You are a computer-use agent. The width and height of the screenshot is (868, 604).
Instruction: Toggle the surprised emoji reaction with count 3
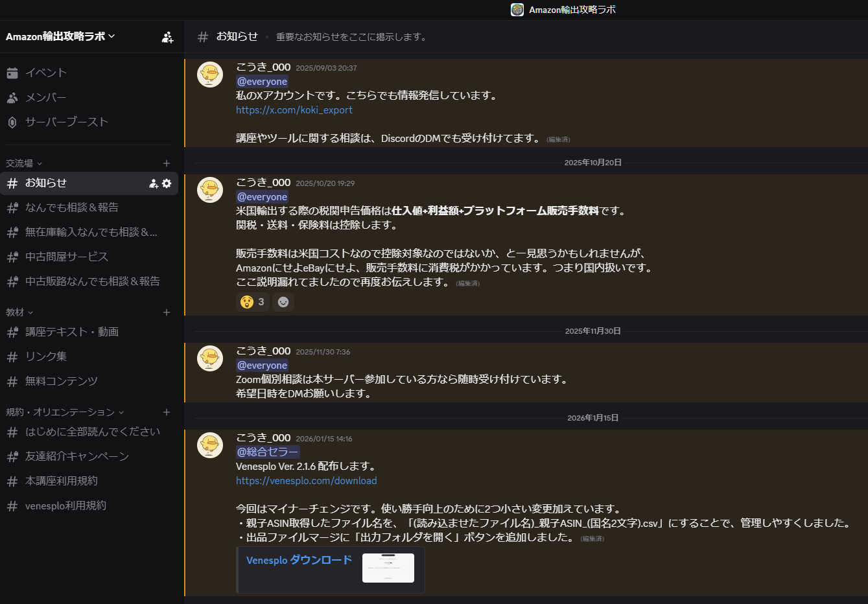(253, 302)
